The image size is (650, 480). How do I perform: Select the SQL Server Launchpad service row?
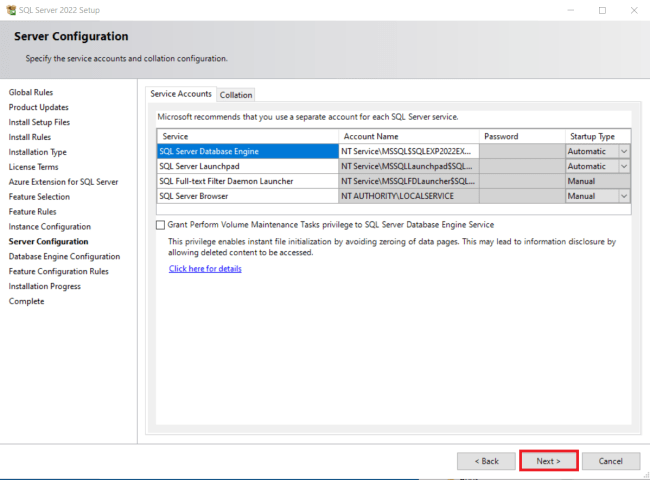click(x=248, y=166)
